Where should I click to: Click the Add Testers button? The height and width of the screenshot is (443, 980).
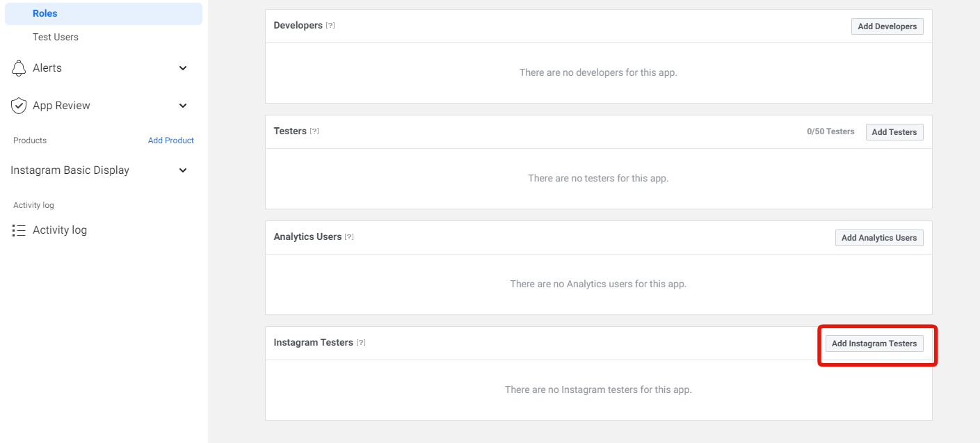pos(894,131)
